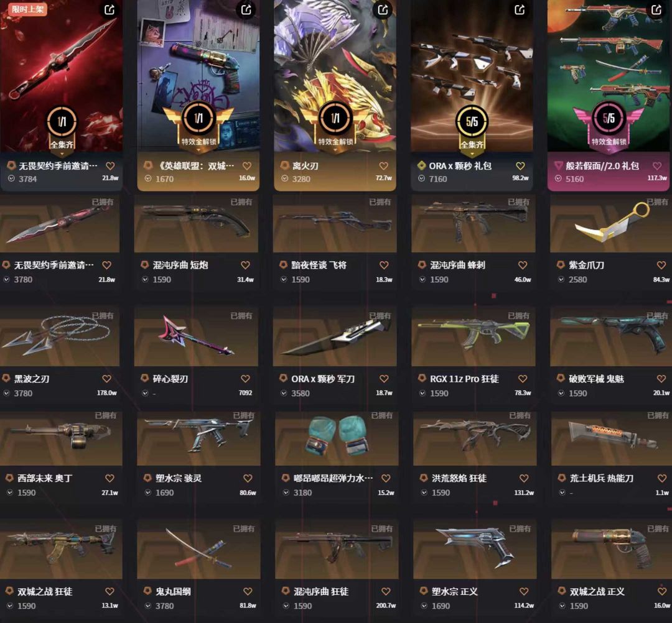Share the 离火刃 bundle card
Viewport: 672px width, 623px height.
pyautogui.click(x=383, y=9)
